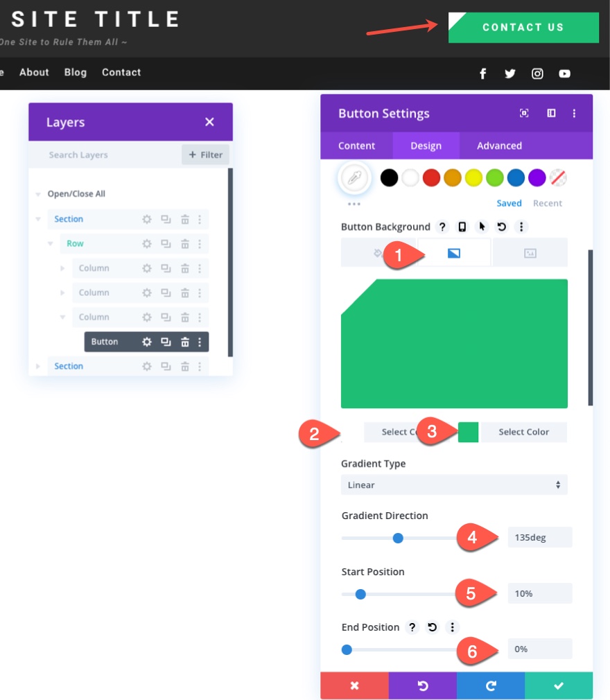
Task: Click the Filter button in Layers
Action: pos(205,155)
